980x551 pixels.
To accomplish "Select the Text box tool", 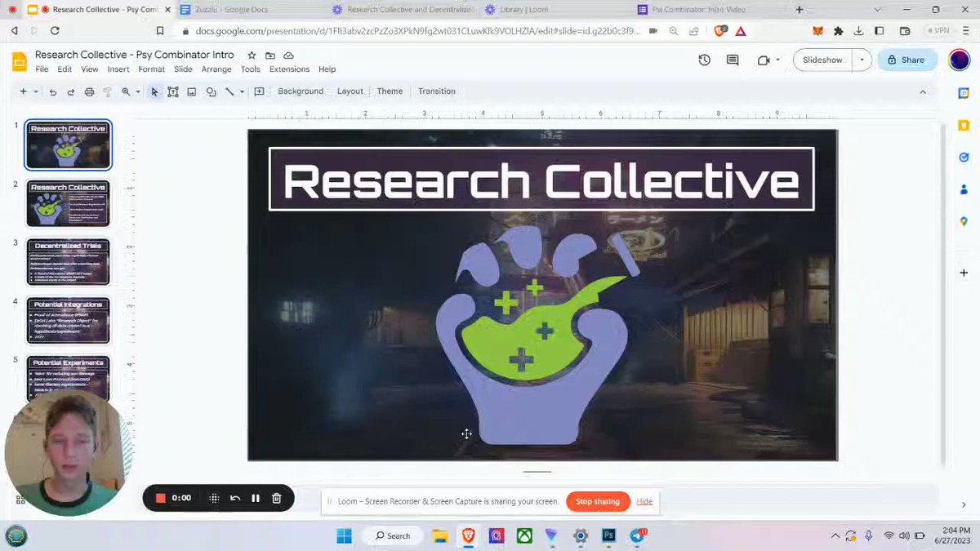I will coord(173,91).
